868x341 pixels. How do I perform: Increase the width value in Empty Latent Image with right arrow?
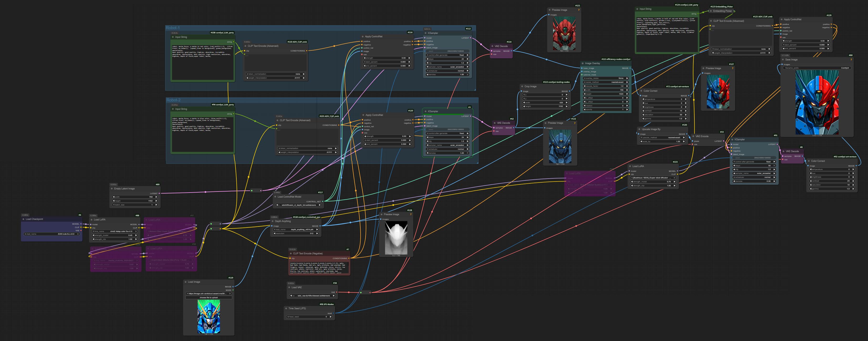156,197
